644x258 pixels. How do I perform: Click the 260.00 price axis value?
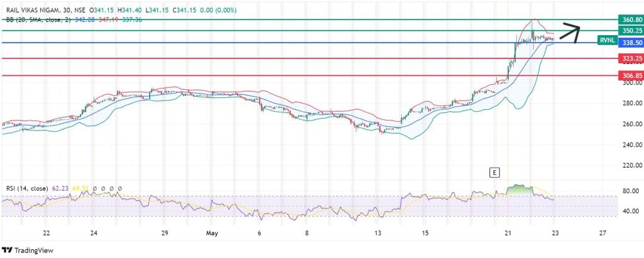pos(631,124)
